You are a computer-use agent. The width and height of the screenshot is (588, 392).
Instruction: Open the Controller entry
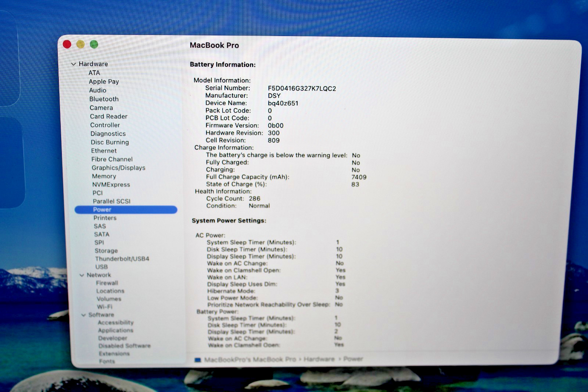[105, 125]
